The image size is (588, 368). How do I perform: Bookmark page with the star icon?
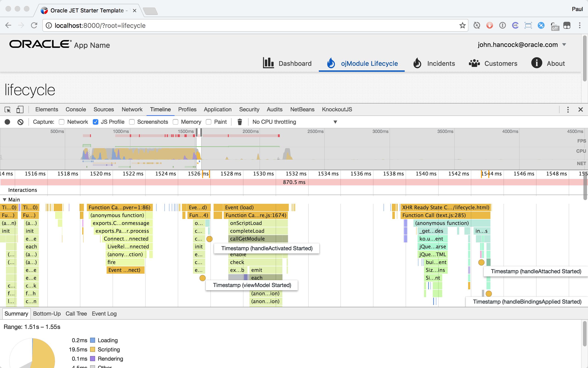(x=462, y=25)
